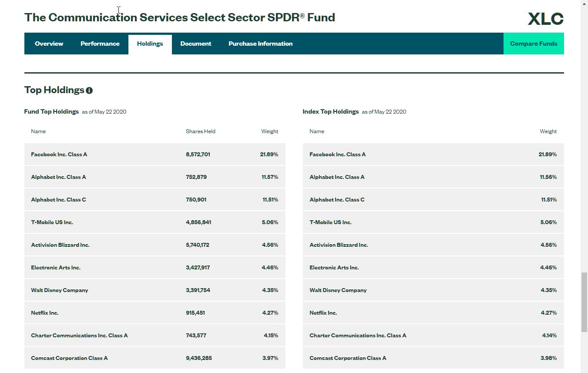Click Comcast Corporation Class A in Index holdings
588x373 pixels.
click(x=348, y=358)
